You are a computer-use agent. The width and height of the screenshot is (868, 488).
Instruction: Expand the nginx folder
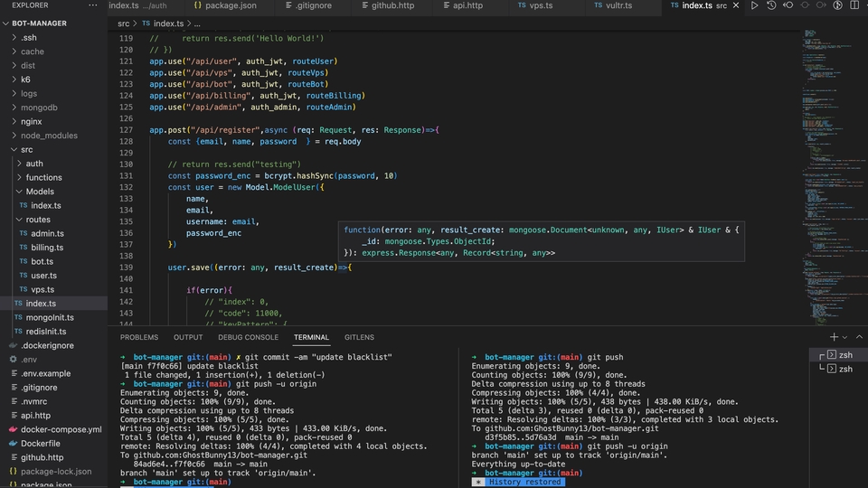pyautogui.click(x=14, y=121)
